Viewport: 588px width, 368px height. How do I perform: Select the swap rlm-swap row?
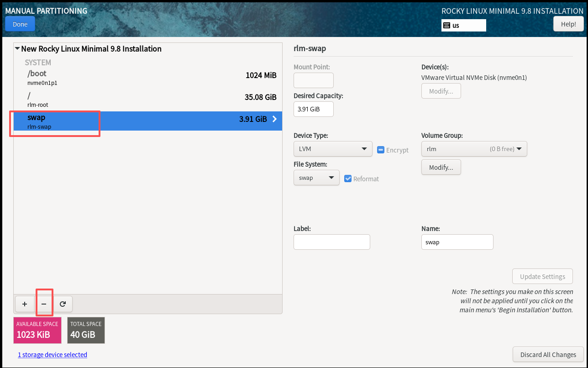pos(148,121)
